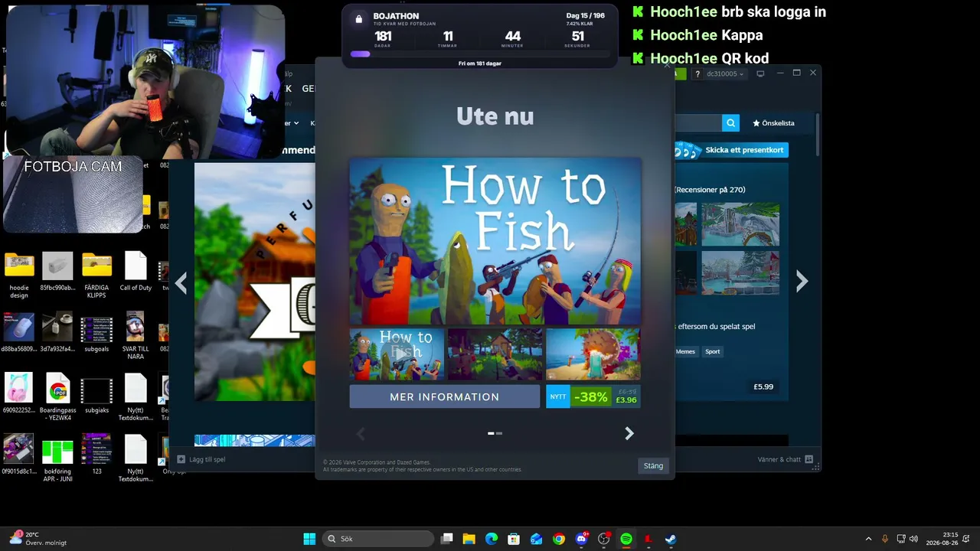Open the hoodie design desktop folder
The image size is (980, 551).
pyautogui.click(x=19, y=275)
